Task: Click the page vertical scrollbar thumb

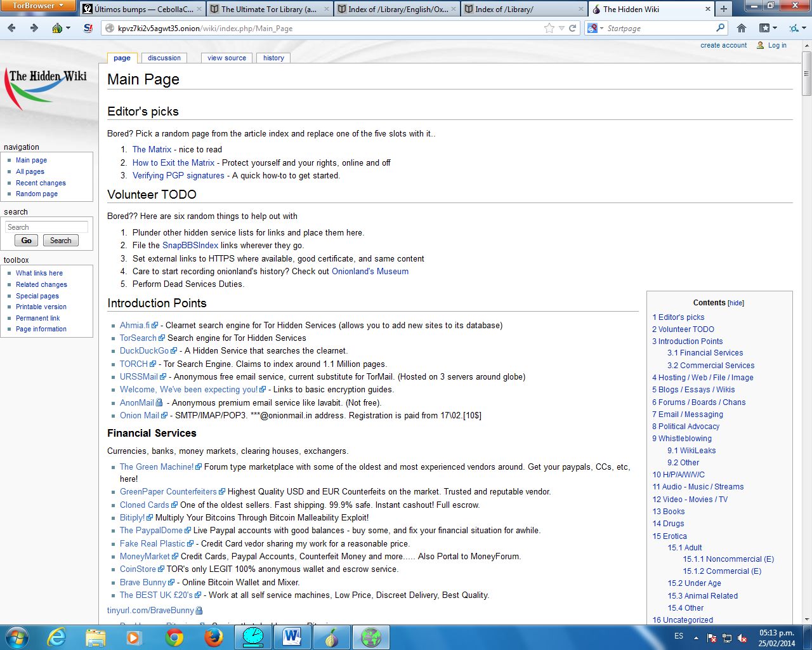Action: 806,73
